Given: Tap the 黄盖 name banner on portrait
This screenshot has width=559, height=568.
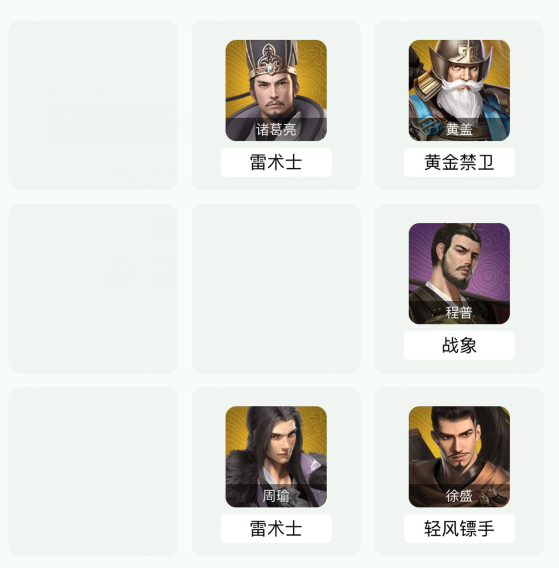Looking at the screenshot, I should coord(459,129).
